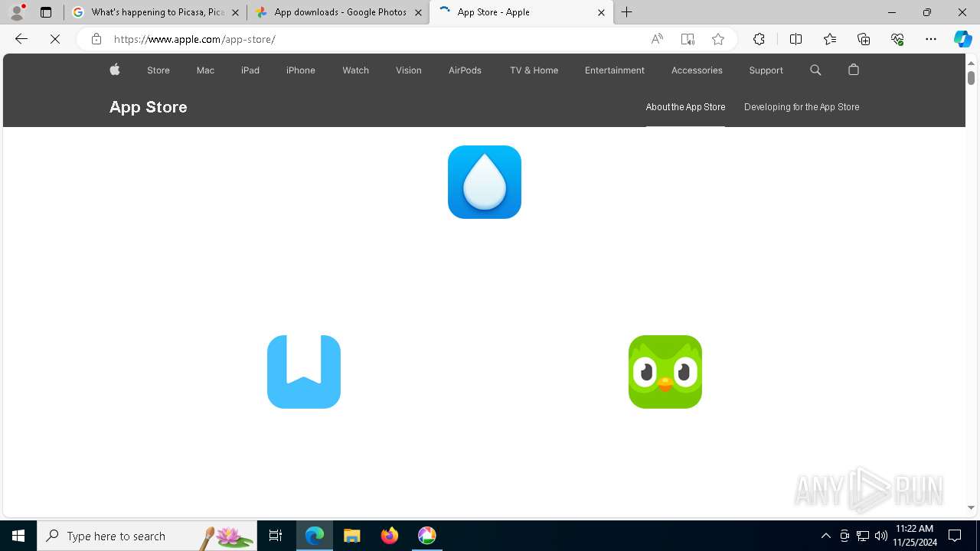The width and height of the screenshot is (980, 551).
Task: Click the Apple logo in navigation bar
Action: point(115,70)
